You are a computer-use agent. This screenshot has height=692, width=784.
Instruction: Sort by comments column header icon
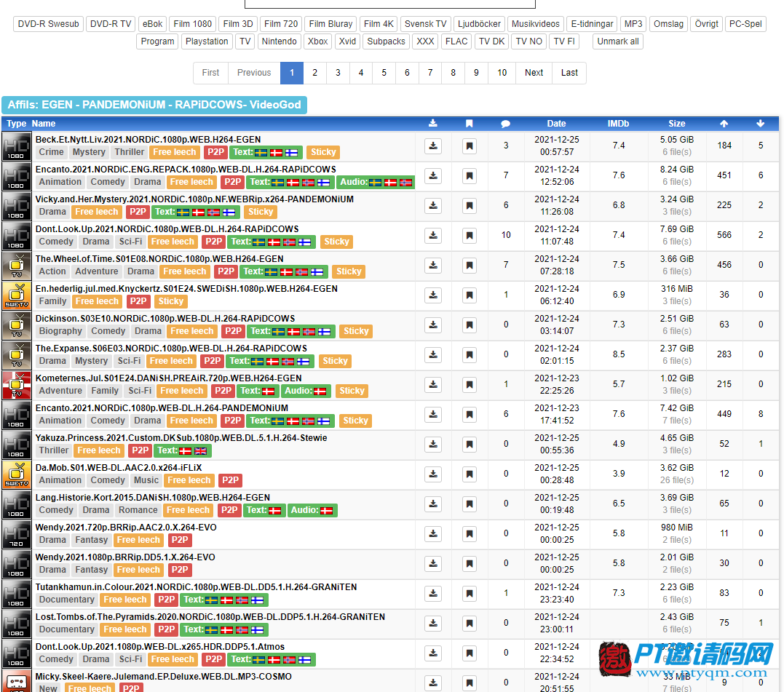click(x=505, y=124)
